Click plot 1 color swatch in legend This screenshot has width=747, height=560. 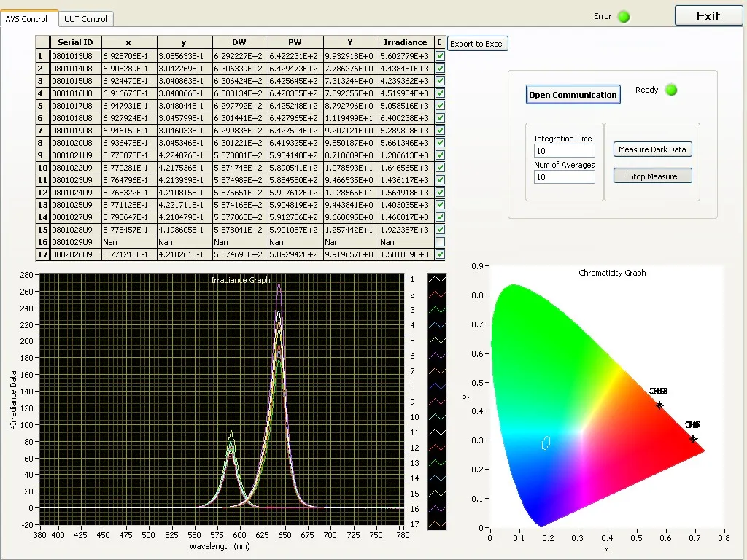tap(437, 279)
